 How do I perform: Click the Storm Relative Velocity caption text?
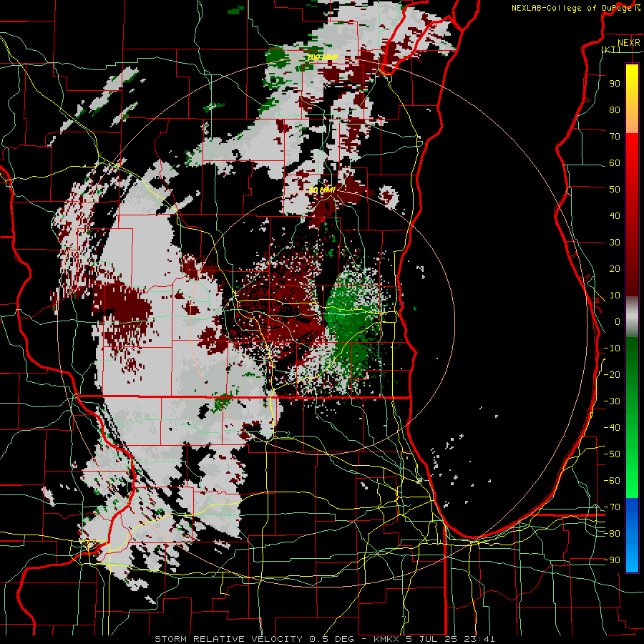[324, 639]
